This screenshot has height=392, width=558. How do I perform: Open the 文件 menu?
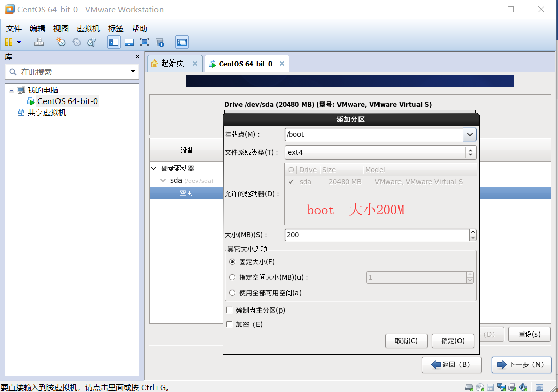(14, 29)
